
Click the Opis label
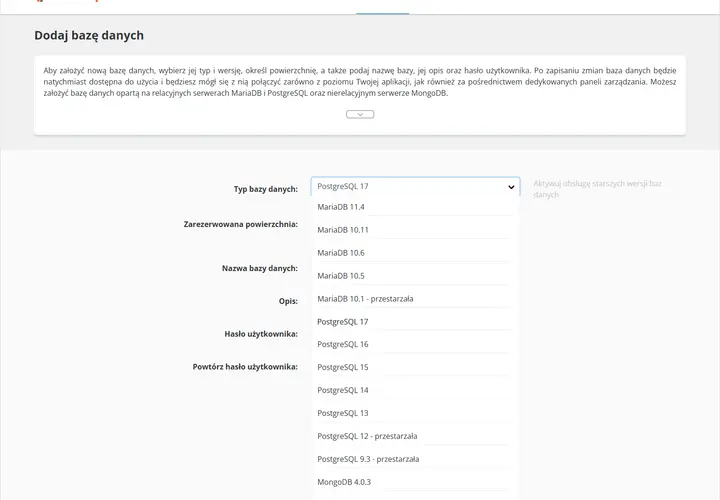(288, 301)
